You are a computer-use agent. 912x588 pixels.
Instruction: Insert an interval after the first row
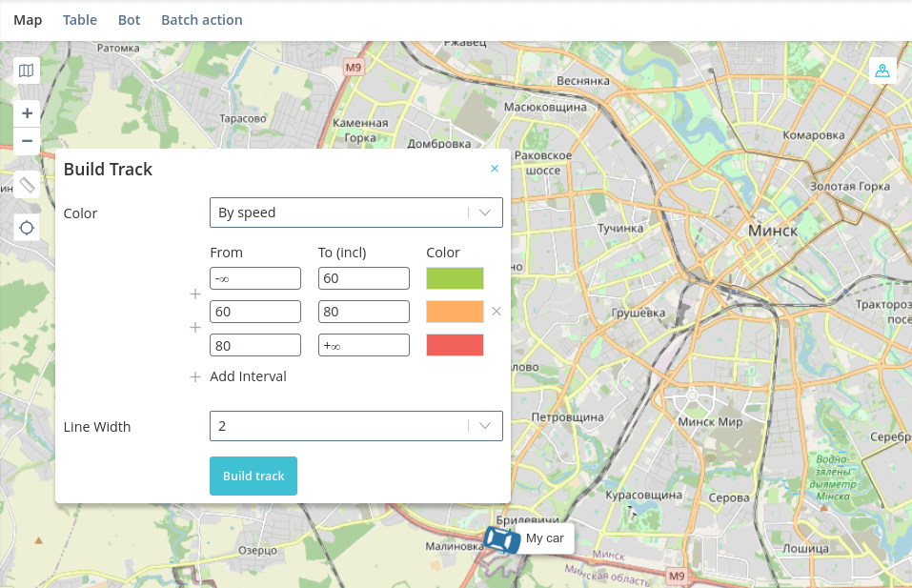point(195,294)
